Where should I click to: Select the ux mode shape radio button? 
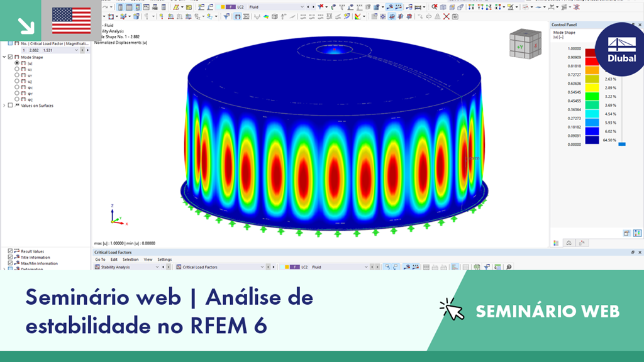[17, 69]
